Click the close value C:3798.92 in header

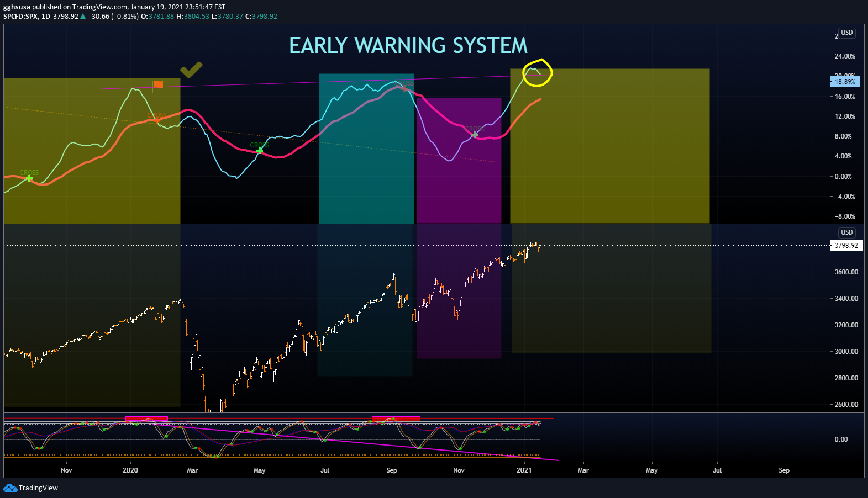[261, 17]
